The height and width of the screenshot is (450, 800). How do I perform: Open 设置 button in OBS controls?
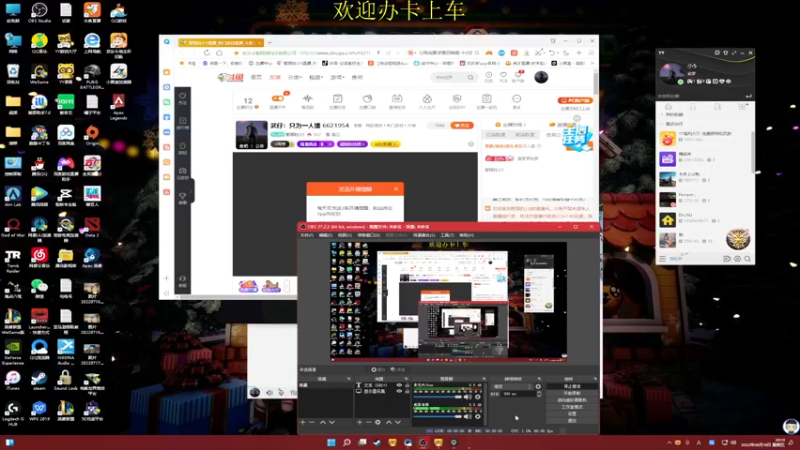point(572,414)
